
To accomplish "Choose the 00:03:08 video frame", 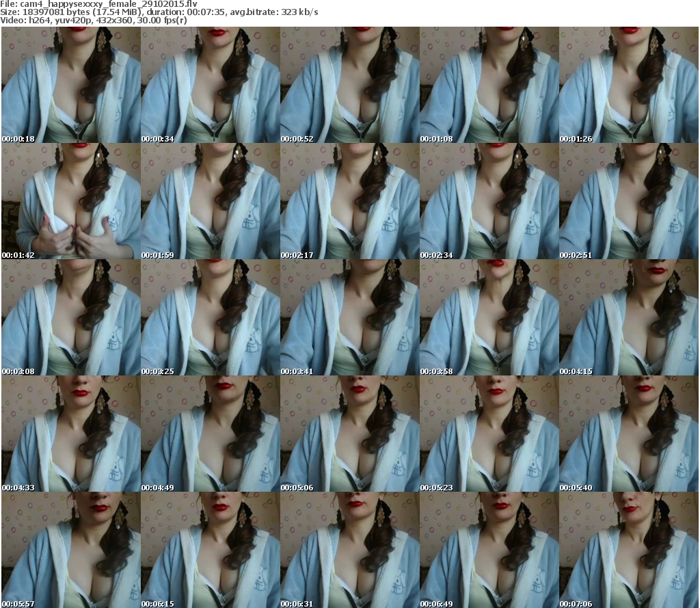I will (71, 317).
